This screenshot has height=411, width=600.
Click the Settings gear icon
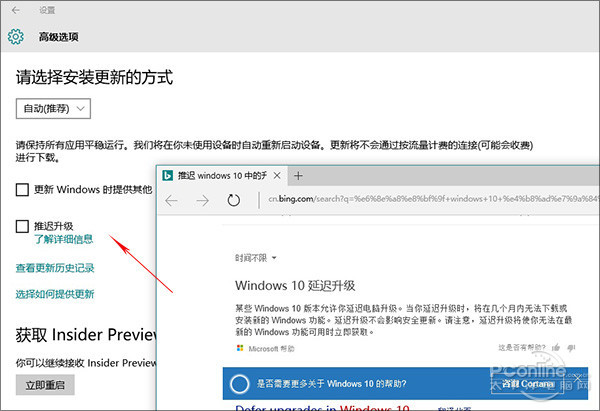click(16, 37)
